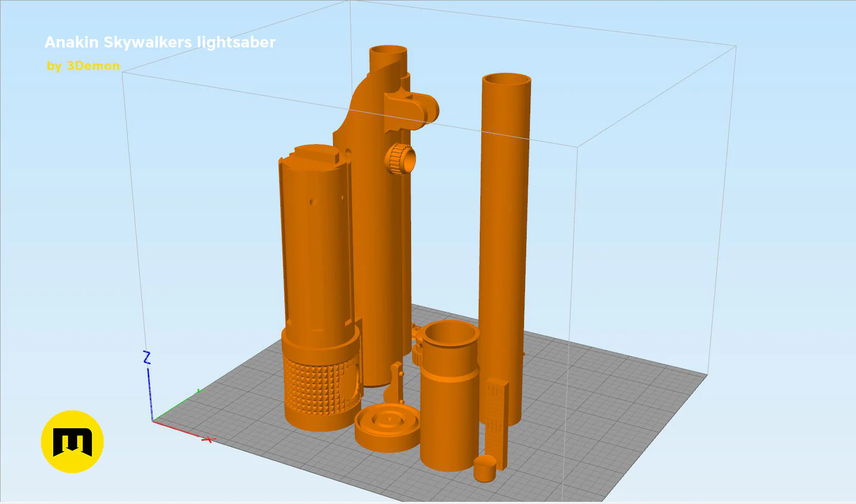This screenshot has height=504, width=856.
Task: Select the small cylindrical button cap part
Action: click(x=484, y=469)
